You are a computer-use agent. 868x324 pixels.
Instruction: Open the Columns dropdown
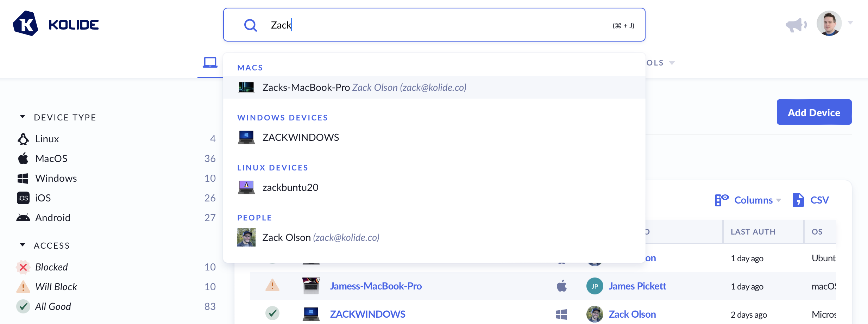[x=753, y=200]
